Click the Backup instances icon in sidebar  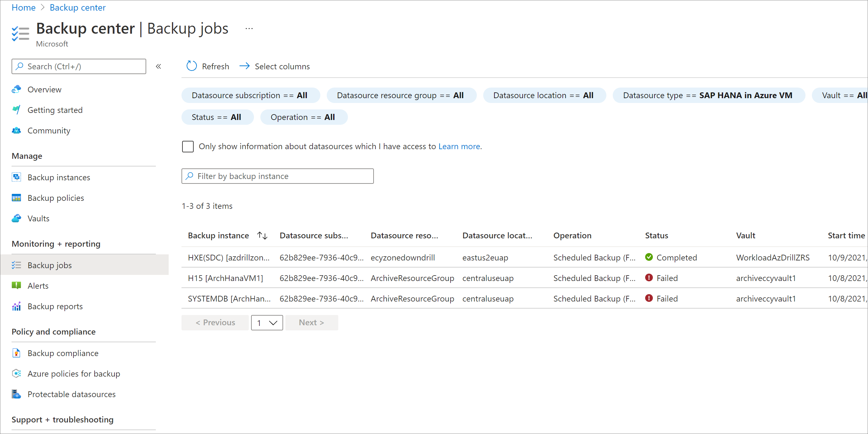coord(15,177)
